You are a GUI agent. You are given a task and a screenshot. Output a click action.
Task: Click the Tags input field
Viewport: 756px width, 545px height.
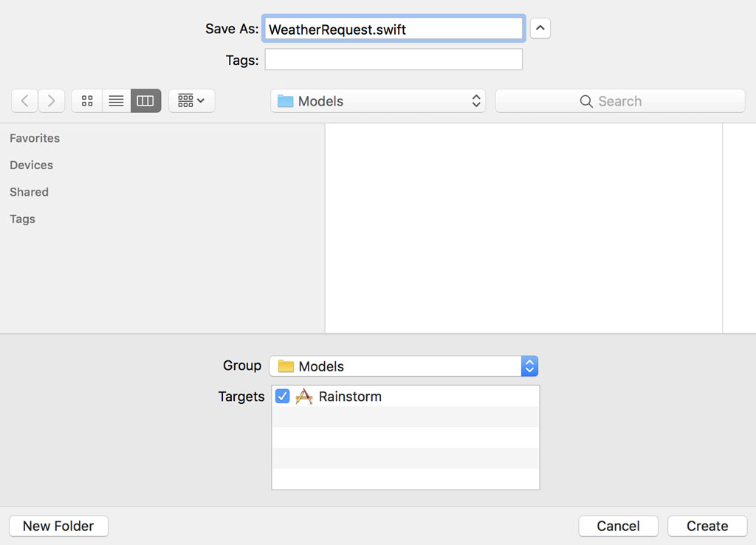point(393,60)
